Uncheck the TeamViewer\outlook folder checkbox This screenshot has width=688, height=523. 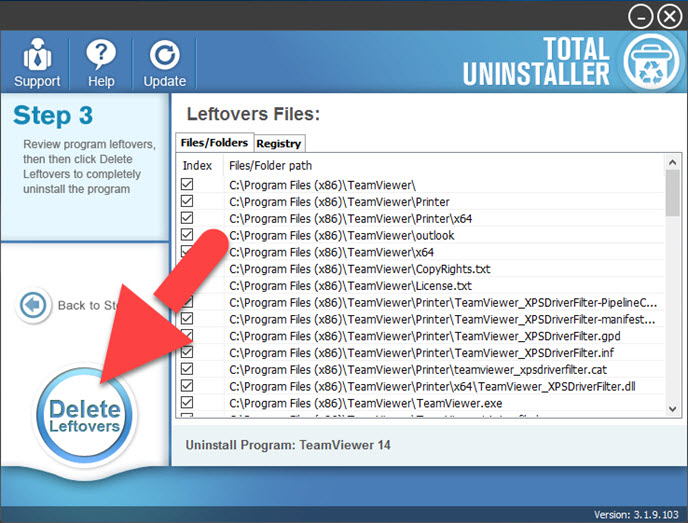point(187,234)
